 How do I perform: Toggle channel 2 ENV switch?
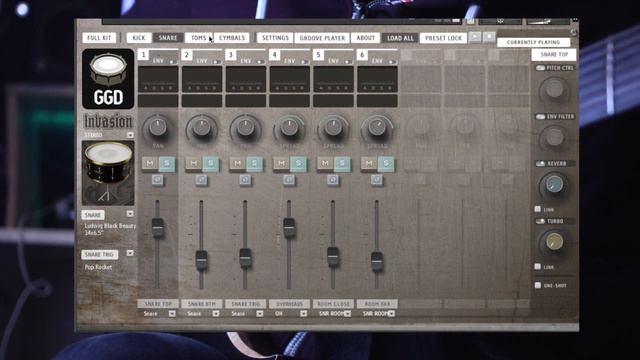tap(216, 62)
